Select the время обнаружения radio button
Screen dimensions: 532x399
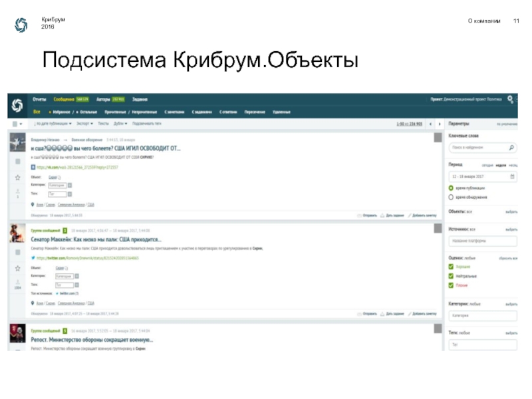pyautogui.click(x=451, y=198)
